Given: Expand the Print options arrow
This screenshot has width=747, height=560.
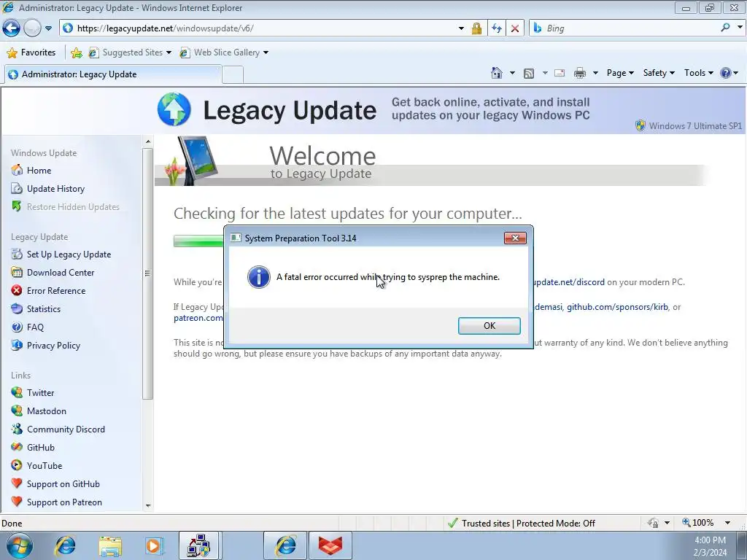Looking at the screenshot, I should pyautogui.click(x=595, y=73).
